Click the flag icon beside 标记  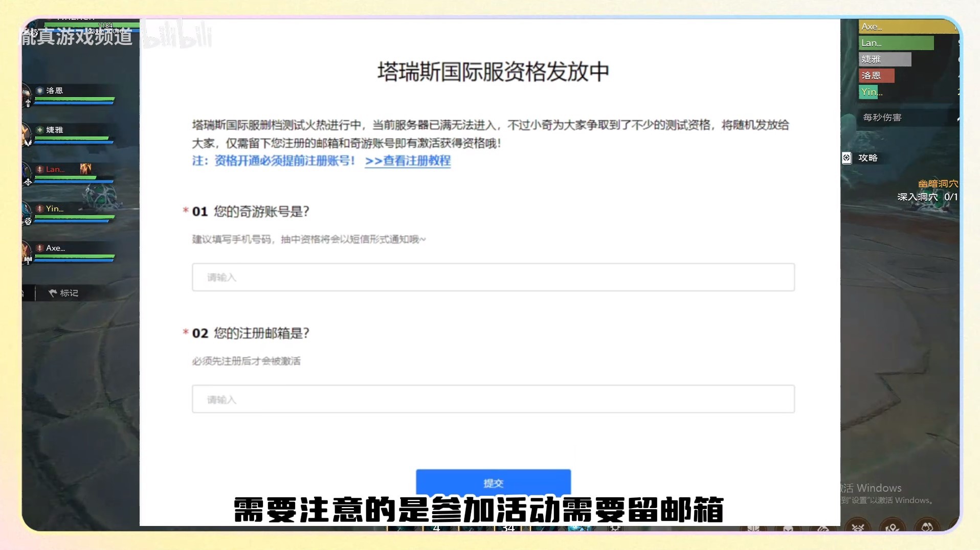point(52,293)
